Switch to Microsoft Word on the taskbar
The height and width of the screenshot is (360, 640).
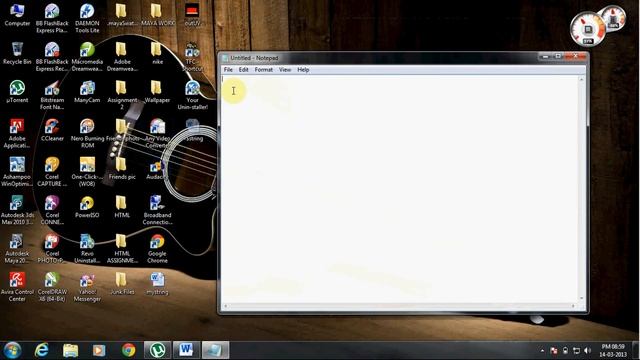[186, 350]
